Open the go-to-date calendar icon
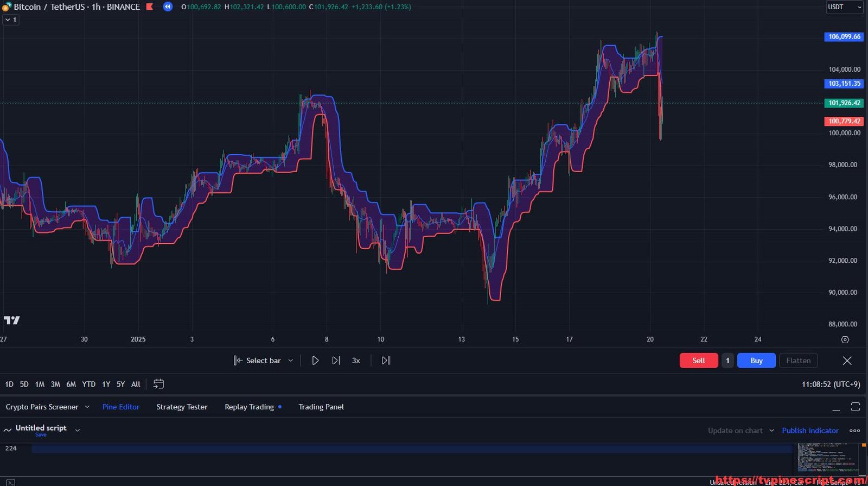Screen dimensions: 868x486 158,384
